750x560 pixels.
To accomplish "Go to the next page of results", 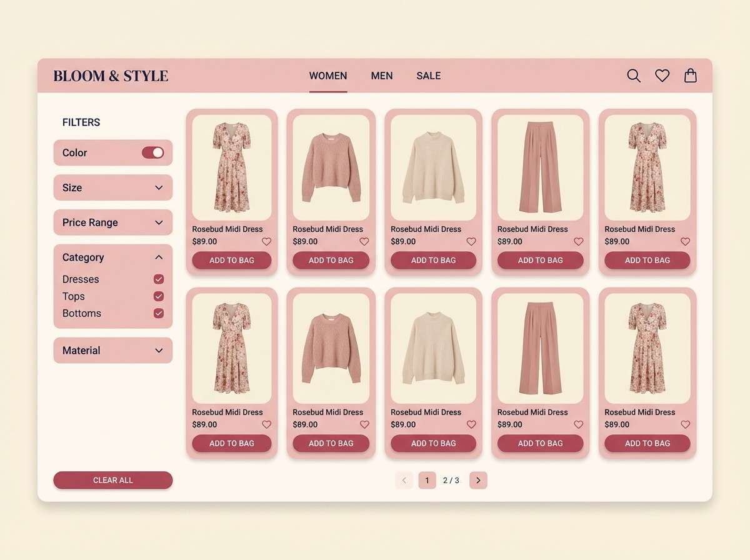I will 477,480.
